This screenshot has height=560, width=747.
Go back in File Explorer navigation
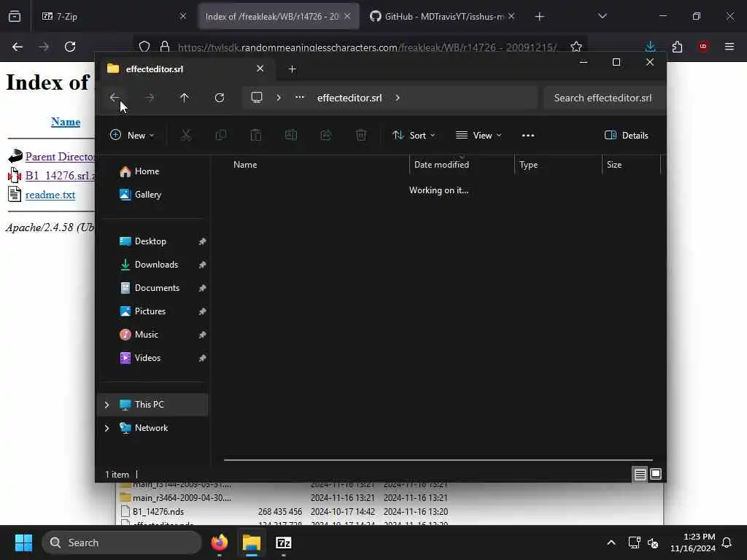[115, 98]
